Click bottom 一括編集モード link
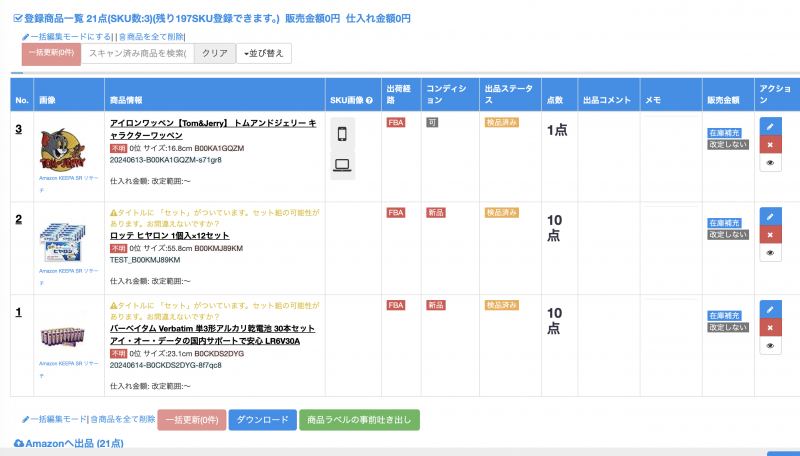800x456 pixels. [54, 419]
